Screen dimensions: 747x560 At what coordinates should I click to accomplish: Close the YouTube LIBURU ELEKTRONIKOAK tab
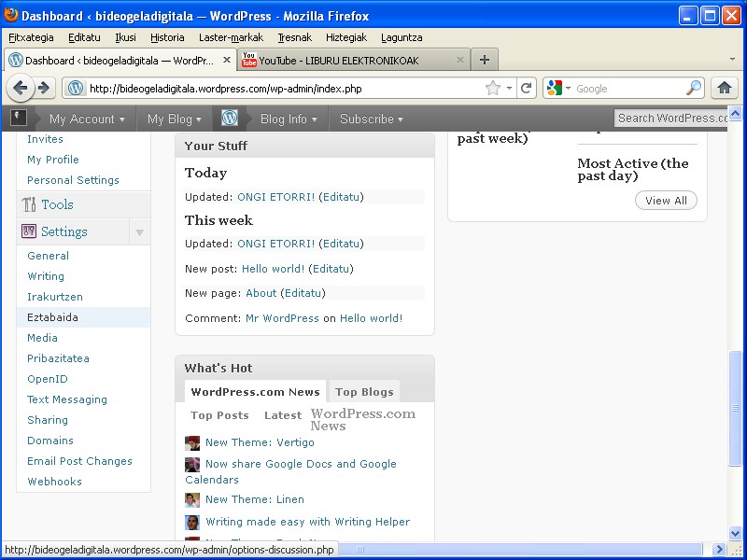[459, 60]
